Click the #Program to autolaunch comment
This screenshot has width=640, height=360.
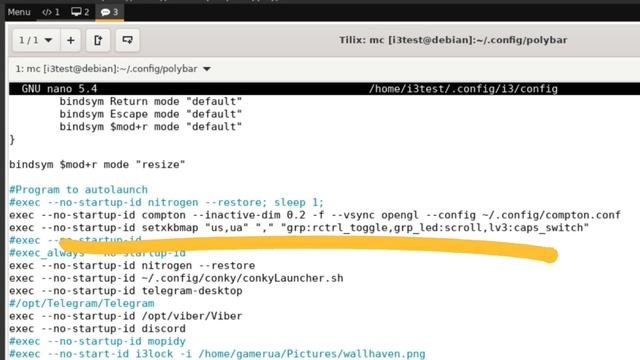(78, 190)
